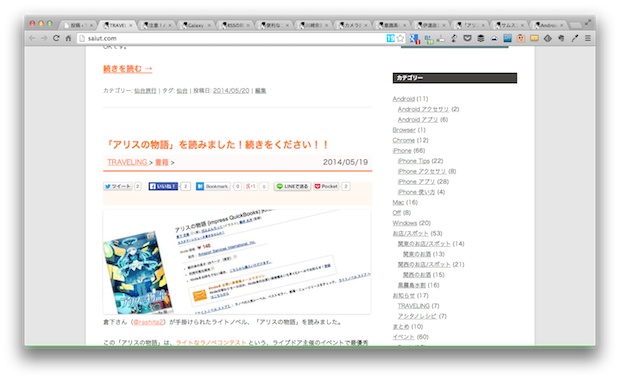Open the @rashita2 link

pyautogui.click(x=148, y=322)
